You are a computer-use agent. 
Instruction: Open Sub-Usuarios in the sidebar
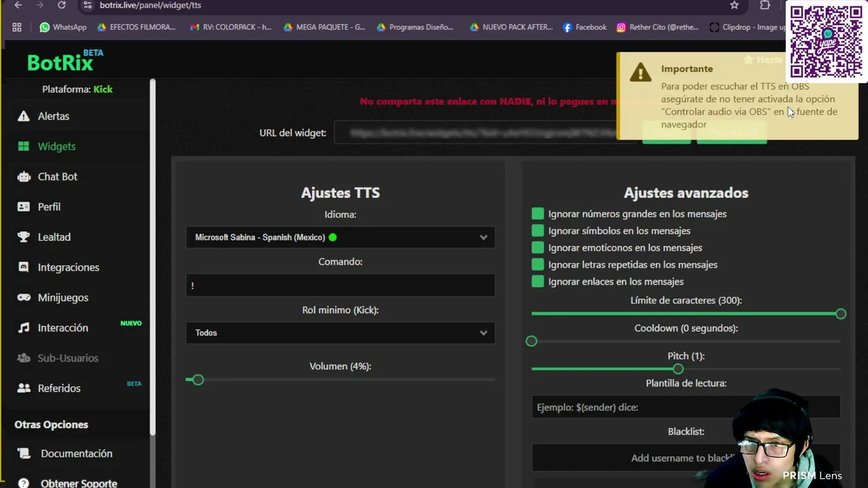tap(68, 358)
